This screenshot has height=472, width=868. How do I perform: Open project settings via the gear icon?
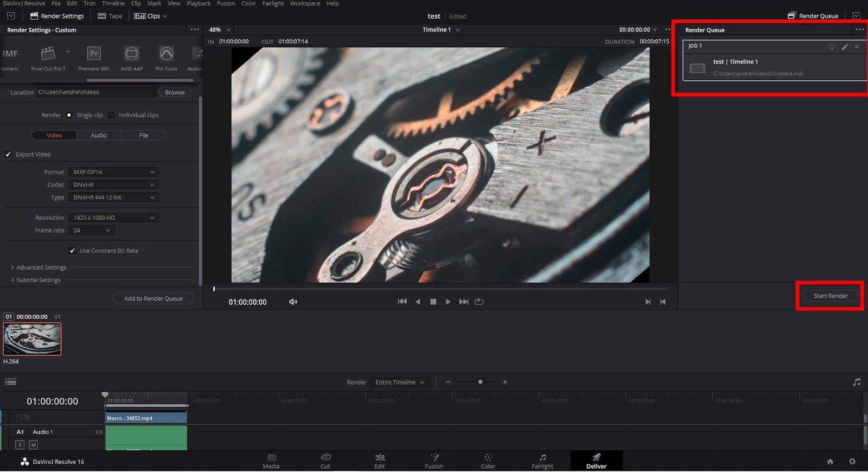pos(852,461)
